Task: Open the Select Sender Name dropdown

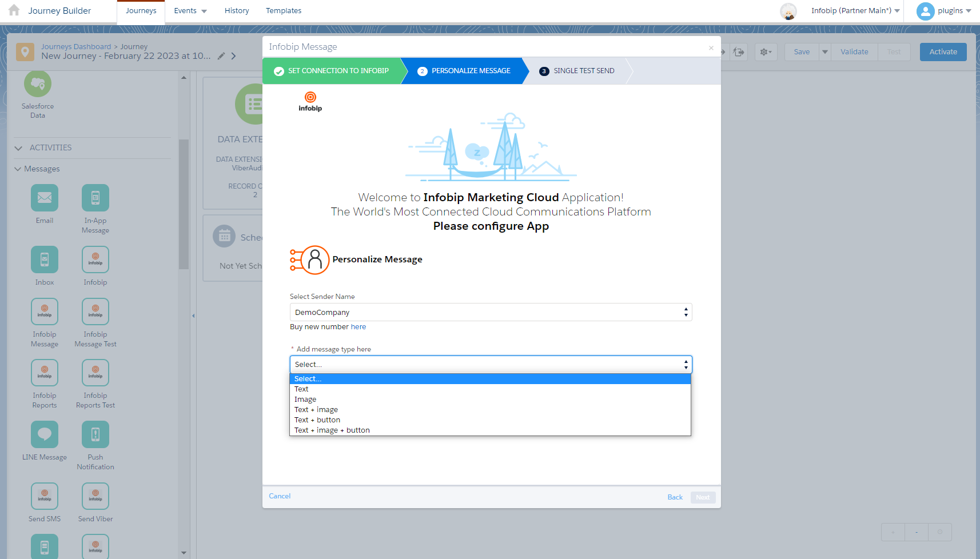Action: tap(491, 312)
